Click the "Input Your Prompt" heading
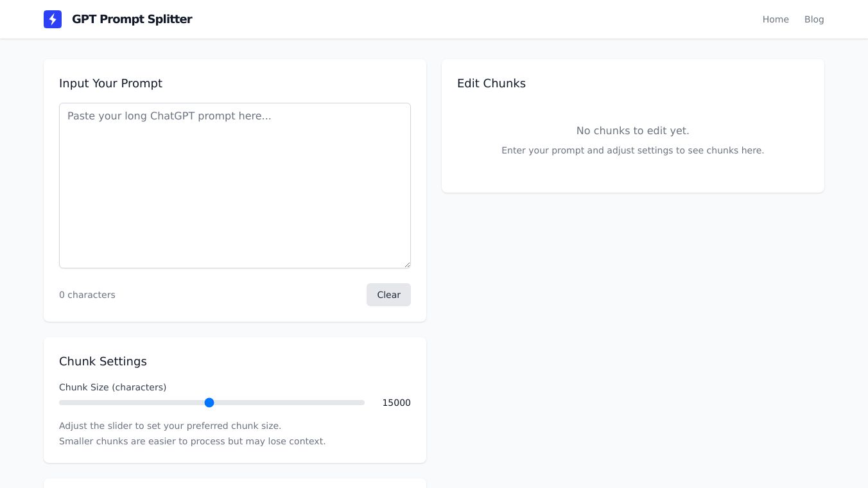868x488 pixels. pyautogui.click(x=110, y=83)
